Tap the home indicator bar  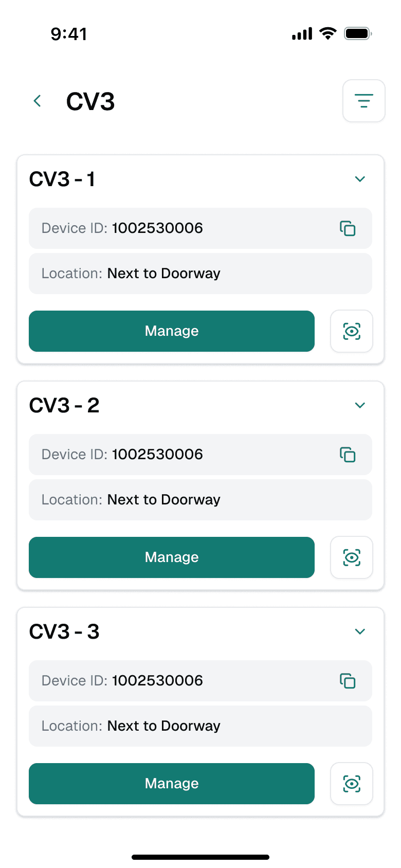pos(200,857)
